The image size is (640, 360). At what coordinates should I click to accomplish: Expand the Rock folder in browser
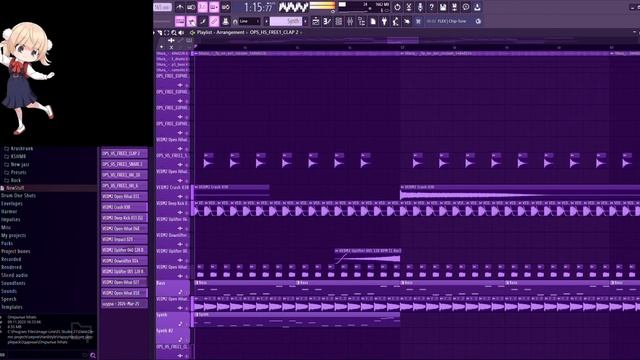click(16, 180)
